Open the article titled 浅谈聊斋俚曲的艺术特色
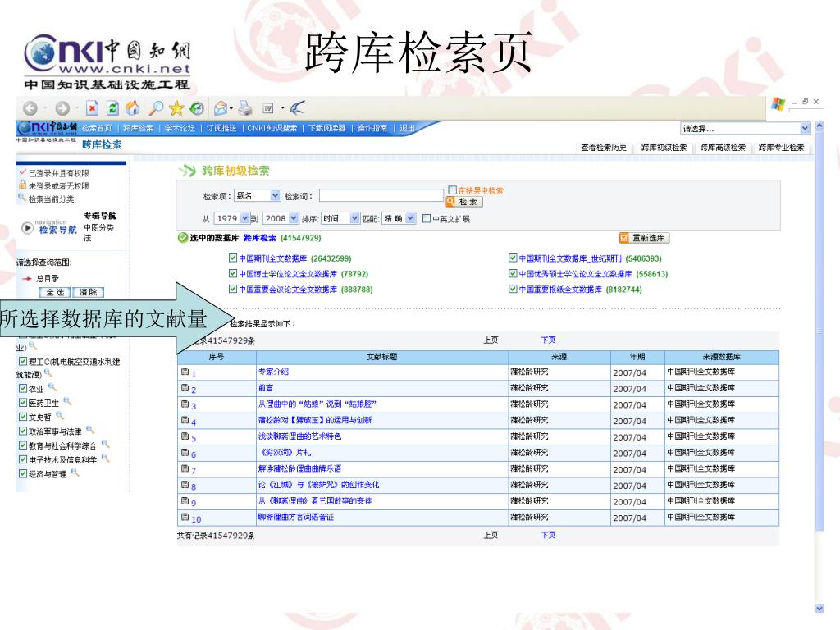 pyautogui.click(x=299, y=436)
